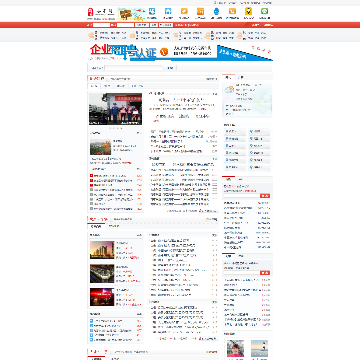Open the 企业招聘认证 banner advertisement
The image size is (360, 360).
click(x=180, y=53)
